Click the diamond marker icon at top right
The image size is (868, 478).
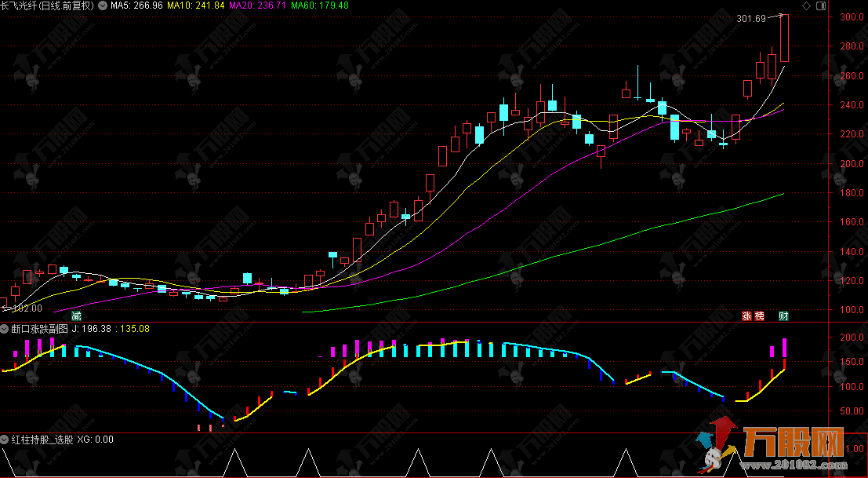(807, 5)
